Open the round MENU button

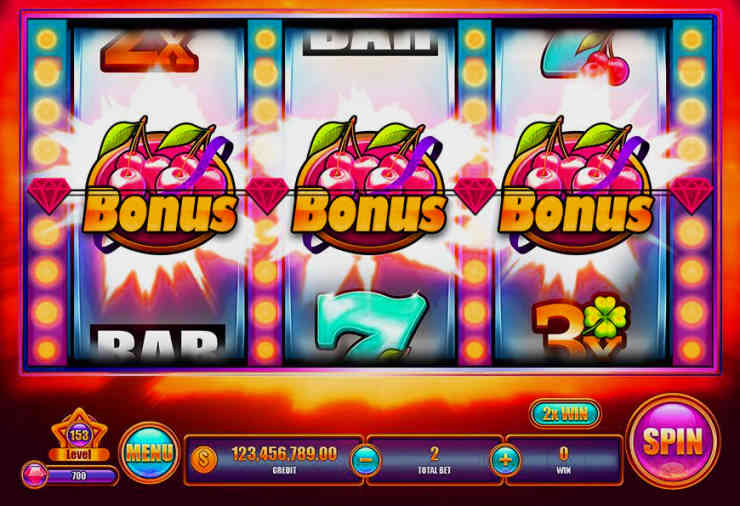[149, 453]
